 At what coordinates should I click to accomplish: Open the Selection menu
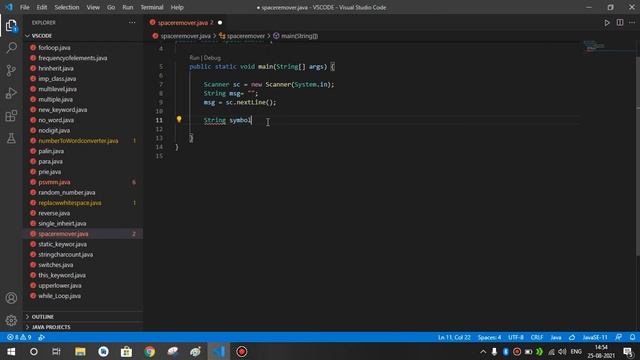coord(67,7)
